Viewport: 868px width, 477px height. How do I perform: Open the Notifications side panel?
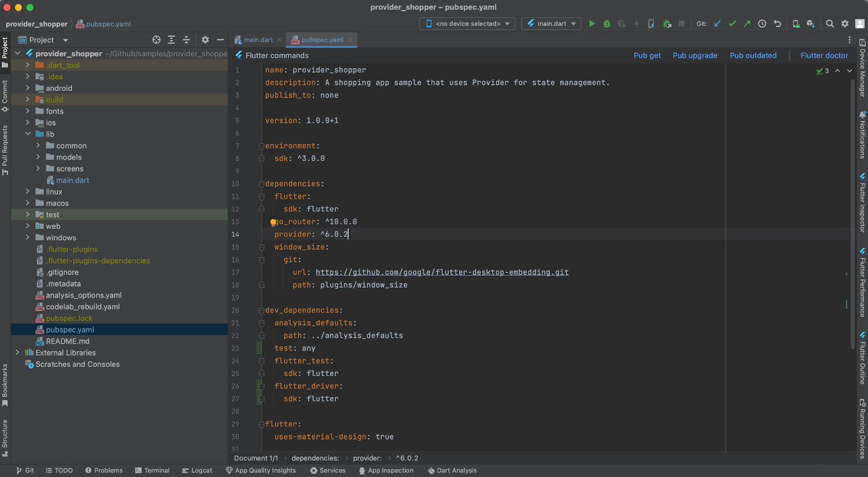862,135
